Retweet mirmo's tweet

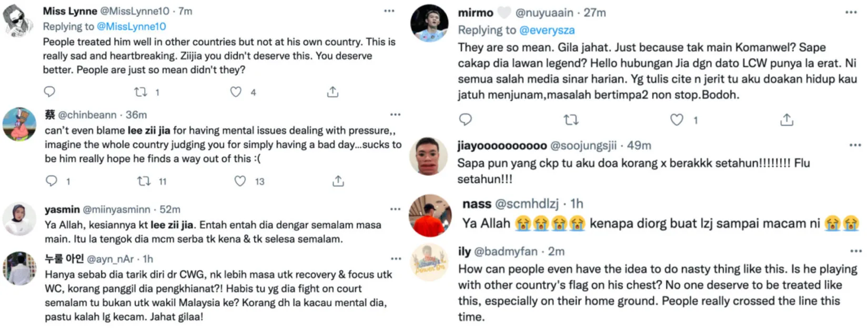(571, 120)
